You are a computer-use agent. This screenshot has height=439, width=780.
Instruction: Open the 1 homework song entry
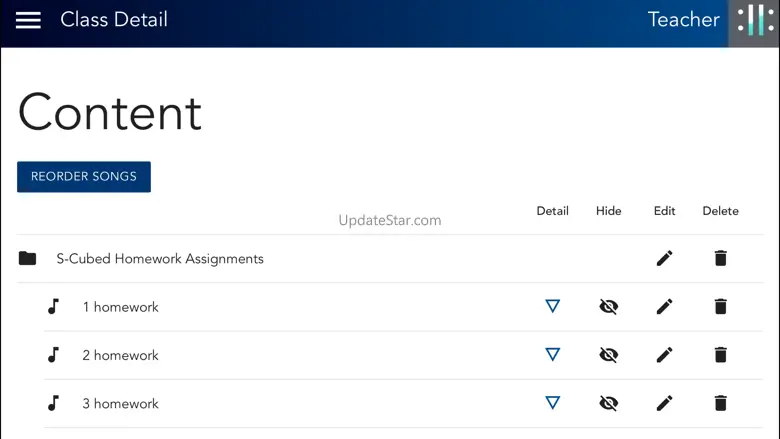pyautogui.click(x=120, y=307)
